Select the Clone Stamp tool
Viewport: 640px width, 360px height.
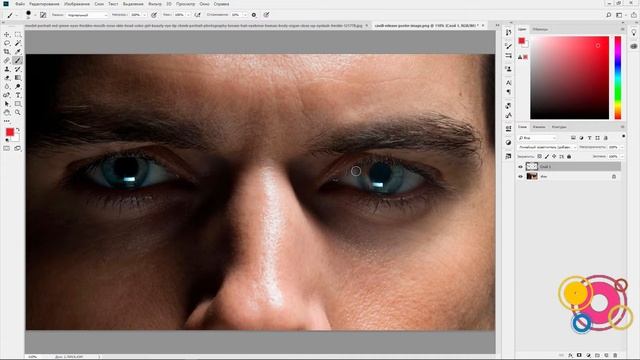pos(7,69)
